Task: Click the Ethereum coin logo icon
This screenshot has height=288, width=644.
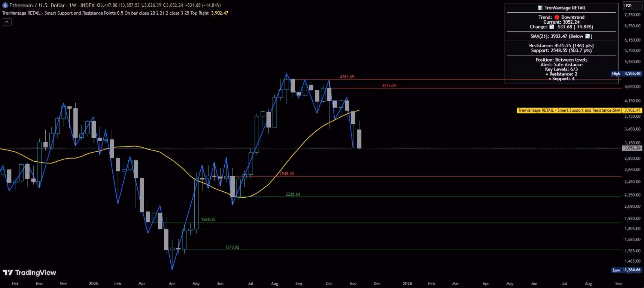Action: (5, 5)
